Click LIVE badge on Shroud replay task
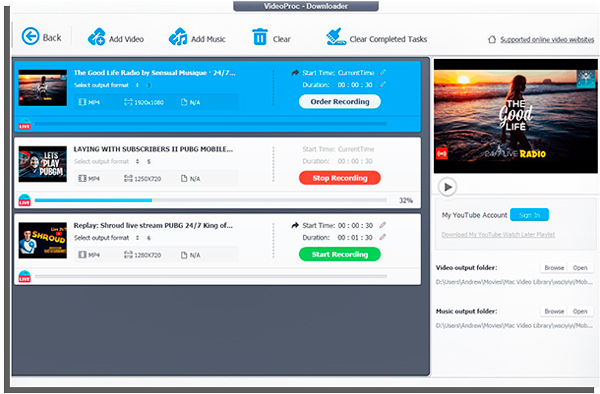Viewport: 600px width, 394px height. pos(24,276)
